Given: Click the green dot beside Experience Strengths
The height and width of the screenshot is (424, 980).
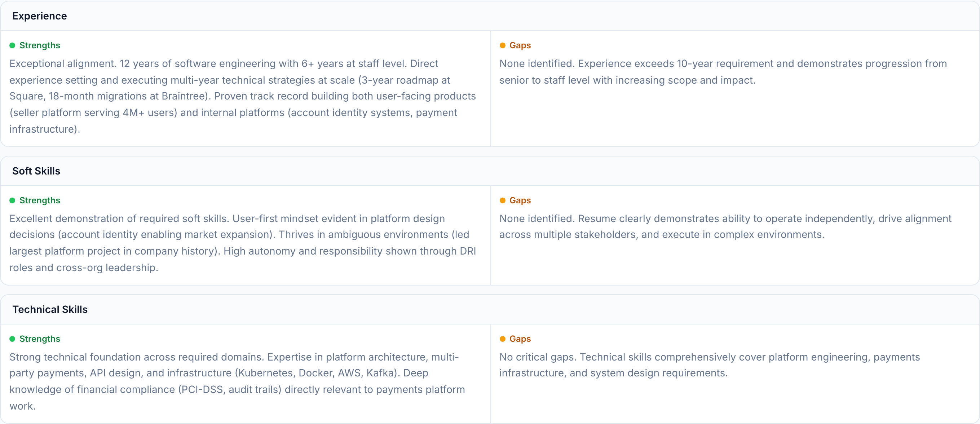Looking at the screenshot, I should [x=12, y=45].
